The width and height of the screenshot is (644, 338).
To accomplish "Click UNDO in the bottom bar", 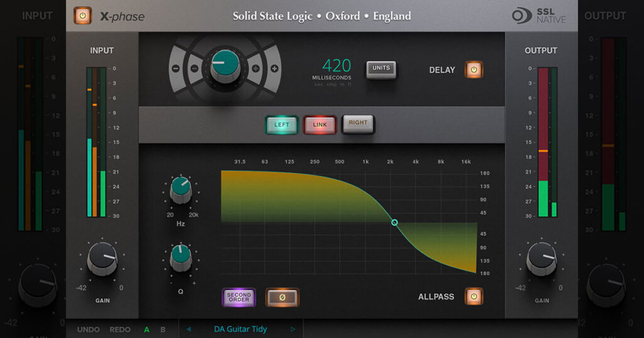I will (88, 329).
